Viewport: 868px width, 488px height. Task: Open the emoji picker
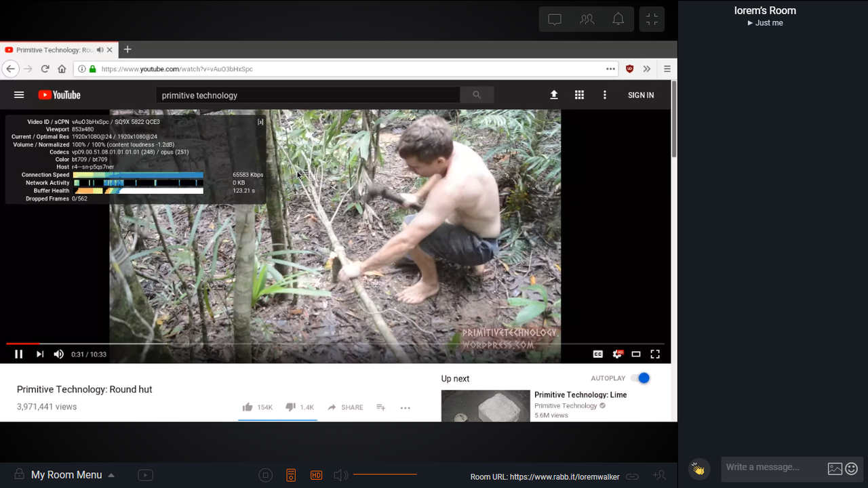click(852, 468)
